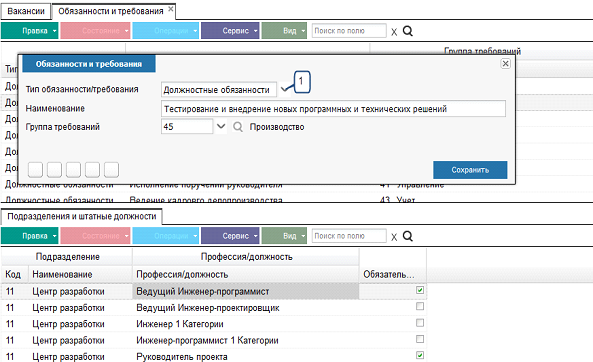Open Вид dropdown in lower toolbar
The width and height of the screenshot is (593, 362).
284,236
